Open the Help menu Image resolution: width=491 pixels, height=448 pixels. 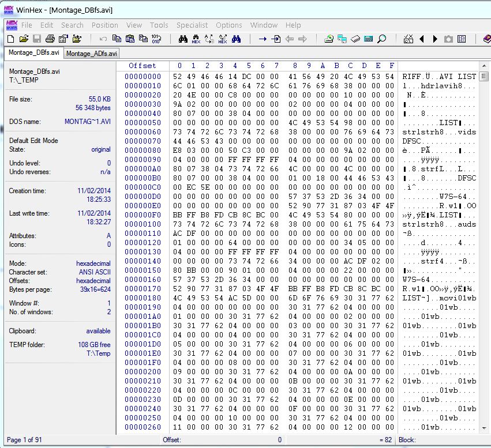293,25
